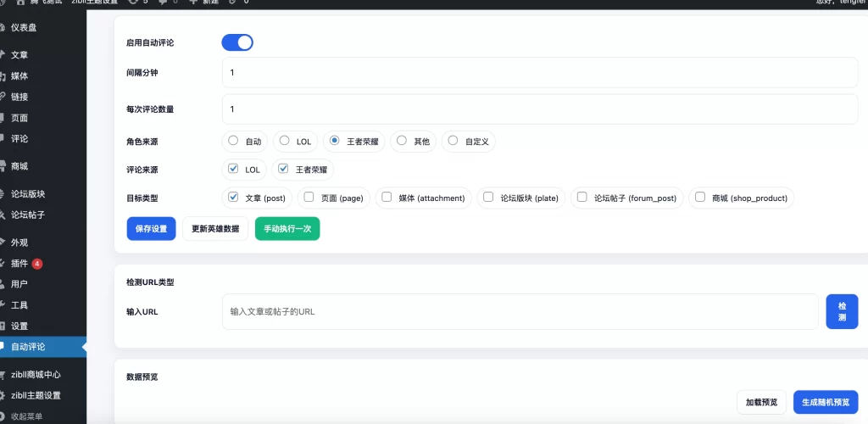This screenshot has width=868, height=424.
Task: Click the Forum Plates (论坛版块) sidebar icon
Action: pyautogui.click(x=3, y=194)
